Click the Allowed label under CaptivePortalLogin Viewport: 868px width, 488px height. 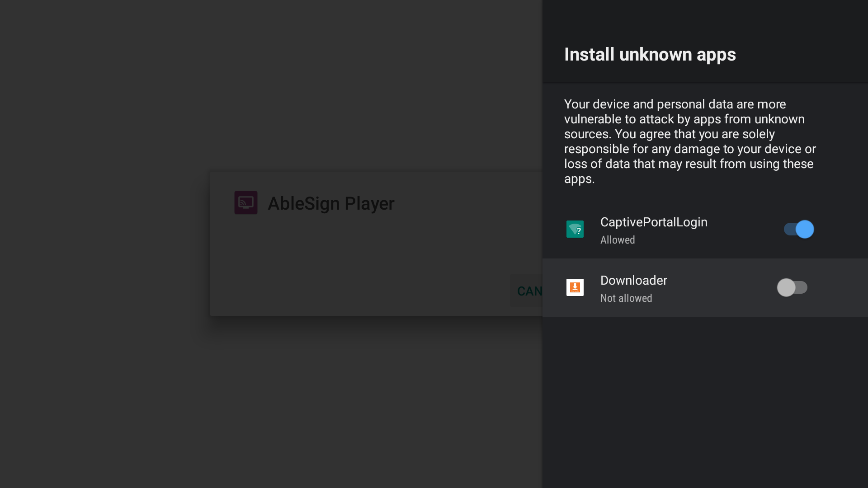click(x=618, y=240)
